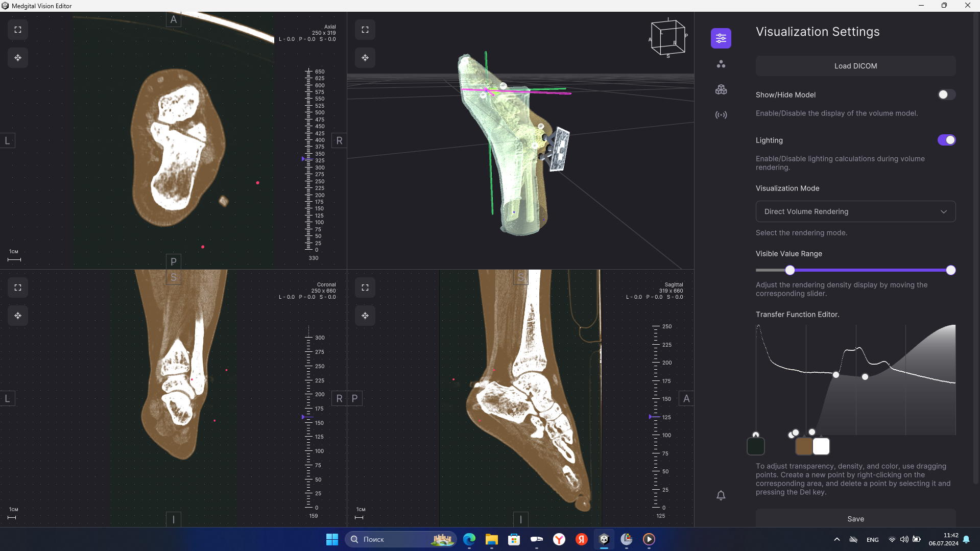Open the Visualization Settings panel icon
This screenshot has width=980, height=551.
point(721,38)
